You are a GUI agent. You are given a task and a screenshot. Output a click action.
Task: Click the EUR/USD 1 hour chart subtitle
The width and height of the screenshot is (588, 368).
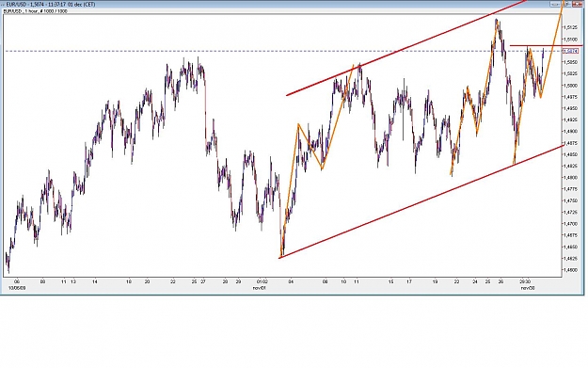point(35,11)
